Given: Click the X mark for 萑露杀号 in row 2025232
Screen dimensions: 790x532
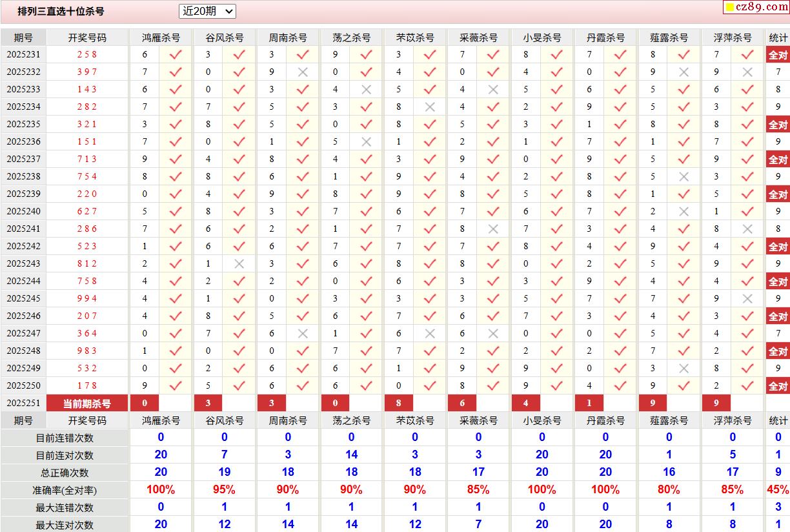Looking at the screenshot, I should click(684, 72).
